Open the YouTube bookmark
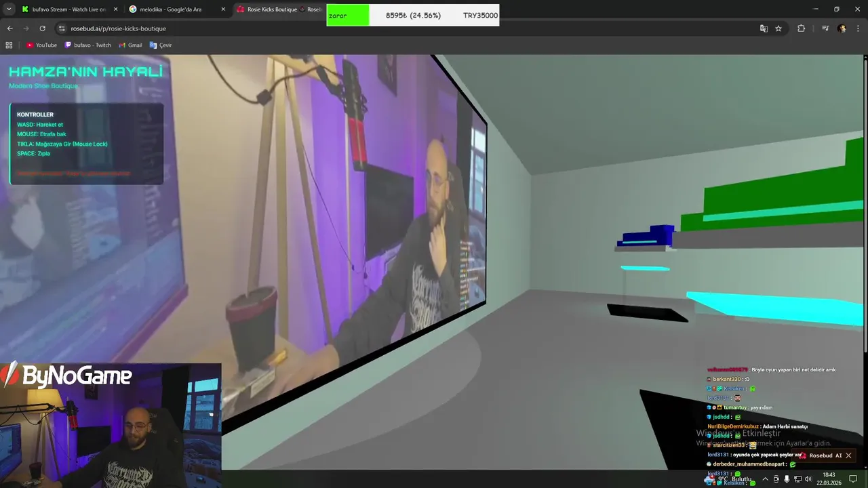 [x=41, y=45]
